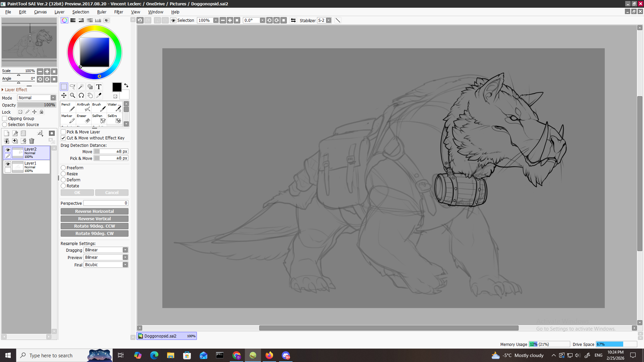This screenshot has height=362, width=644.
Task: Hide Layer1 with its eye icon
Action: pos(8,164)
